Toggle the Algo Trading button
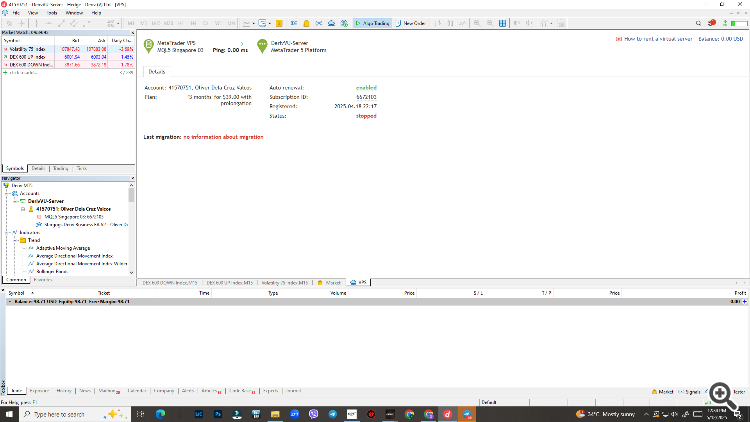 [x=372, y=23]
